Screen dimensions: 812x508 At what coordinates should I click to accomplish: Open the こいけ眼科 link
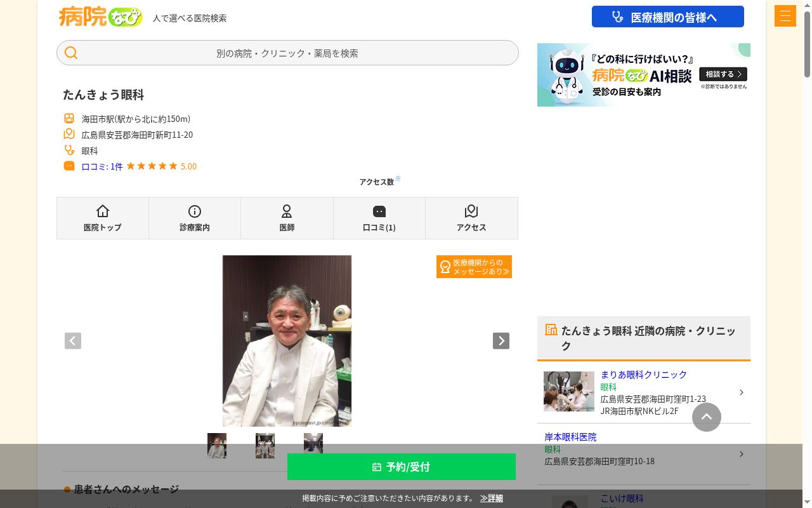point(622,498)
